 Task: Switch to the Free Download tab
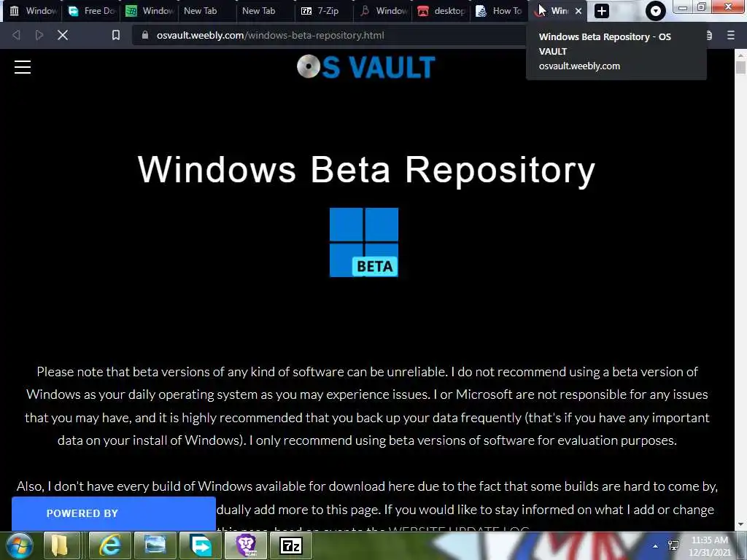click(x=91, y=11)
